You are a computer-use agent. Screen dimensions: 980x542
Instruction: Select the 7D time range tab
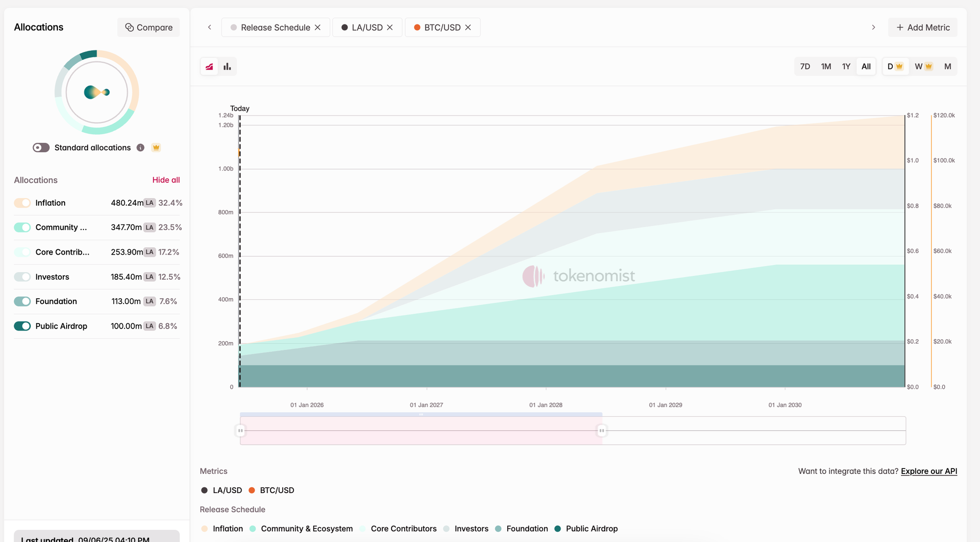(x=805, y=67)
